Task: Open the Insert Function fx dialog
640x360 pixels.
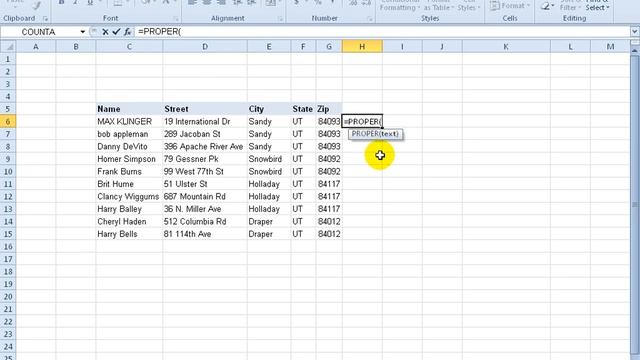Action: pyautogui.click(x=127, y=32)
